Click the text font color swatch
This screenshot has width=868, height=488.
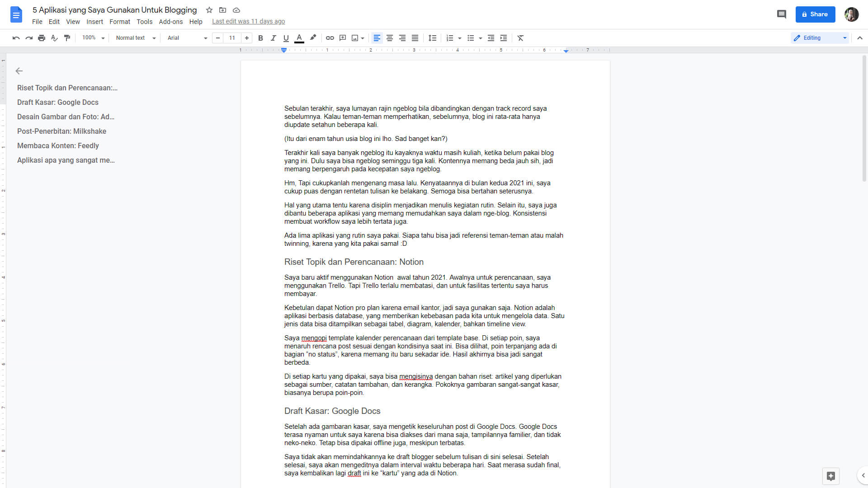(x=300, y=42)
